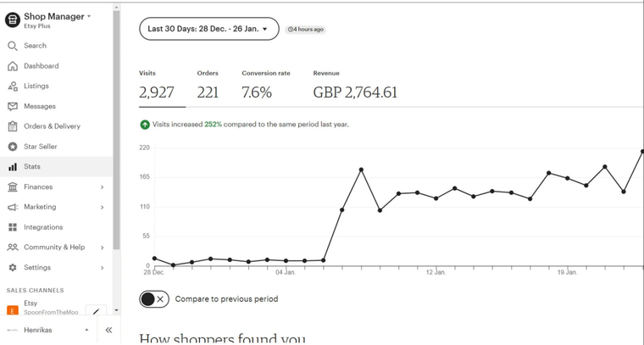The height and width of the screenshot is (345, 644).
Task: Click the Star Seller badge icon
Action: pos(13,147)
